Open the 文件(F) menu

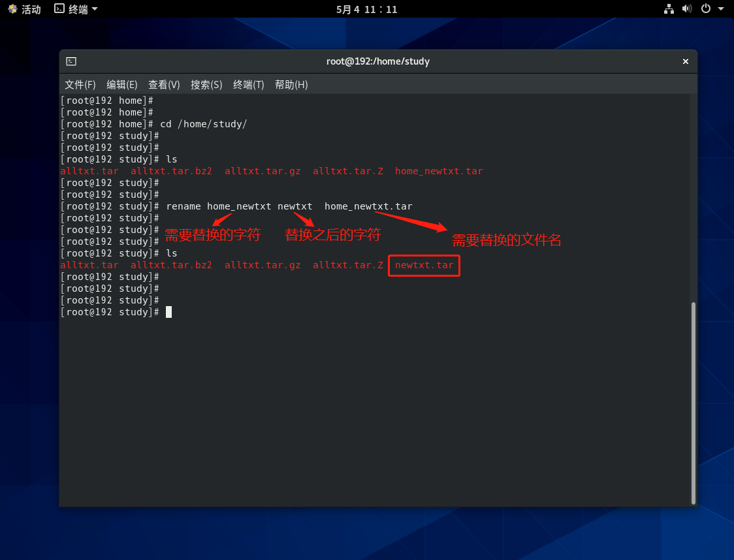point(80,85)
